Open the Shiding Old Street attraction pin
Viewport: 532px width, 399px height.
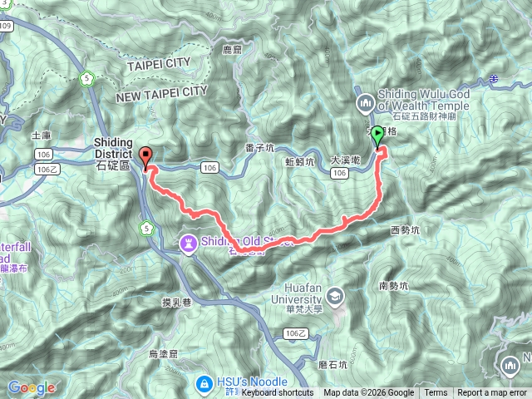coord(189,244)
